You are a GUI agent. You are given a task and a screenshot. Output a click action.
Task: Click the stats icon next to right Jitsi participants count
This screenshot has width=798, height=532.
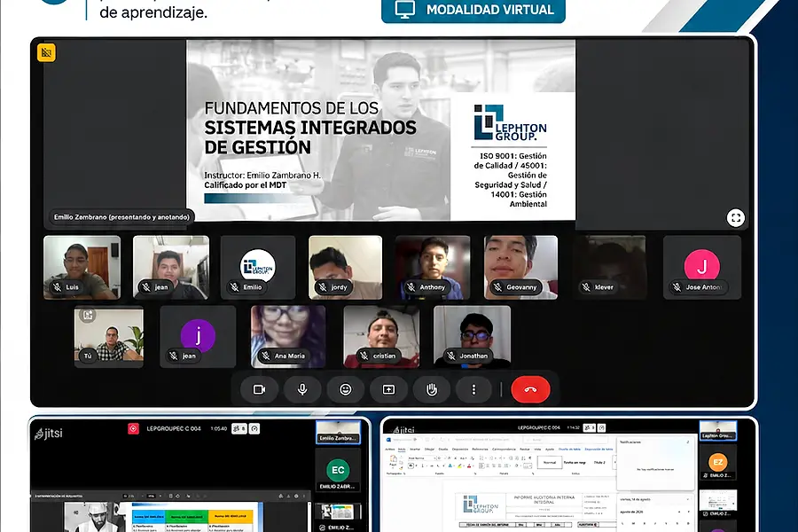coord(601,427)
